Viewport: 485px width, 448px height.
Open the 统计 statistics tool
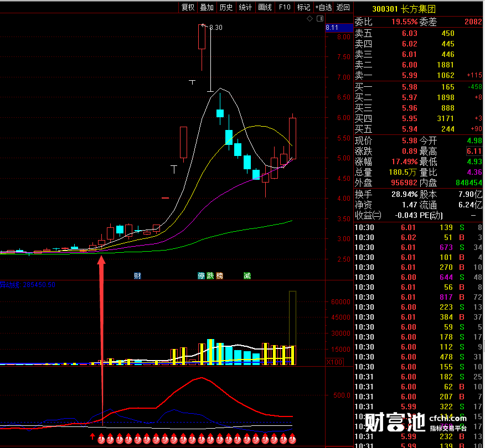pos(245,7)
